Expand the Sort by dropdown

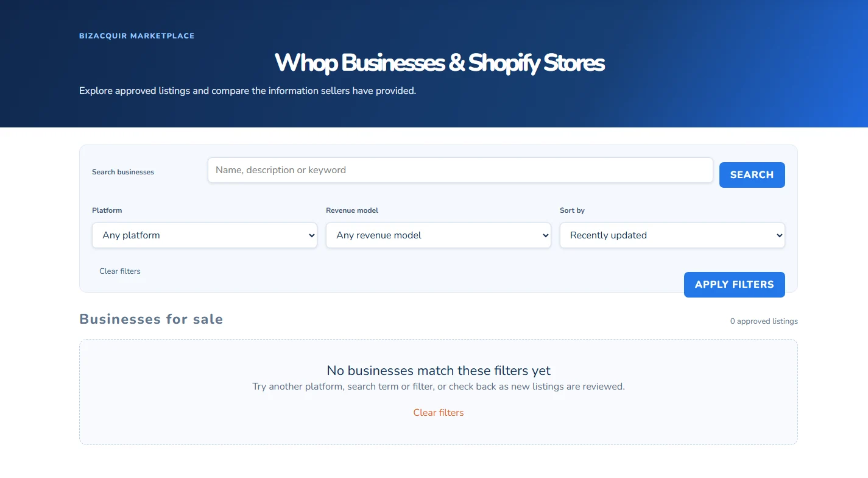pyautogui.click(x=672, y=235)
